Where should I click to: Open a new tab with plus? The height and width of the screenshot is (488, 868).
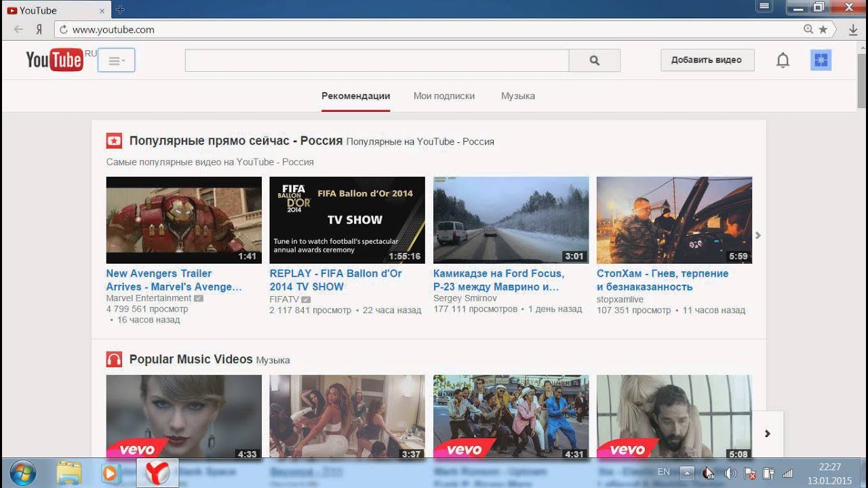[120, 9]
